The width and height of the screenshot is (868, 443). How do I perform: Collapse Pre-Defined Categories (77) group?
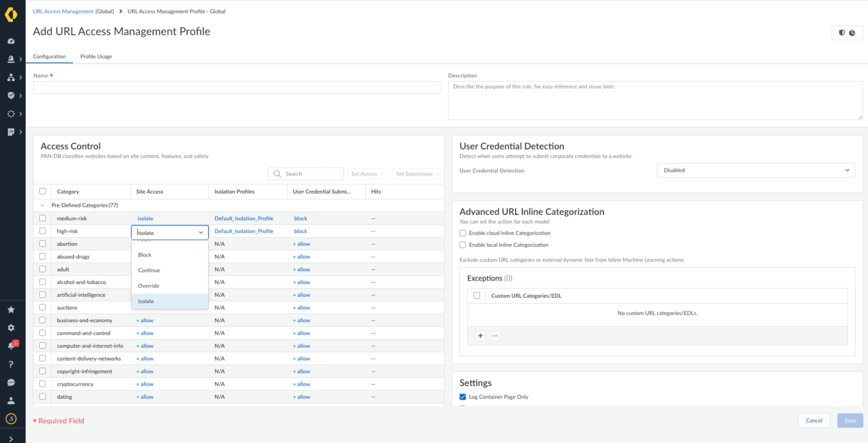pos(42,205)
